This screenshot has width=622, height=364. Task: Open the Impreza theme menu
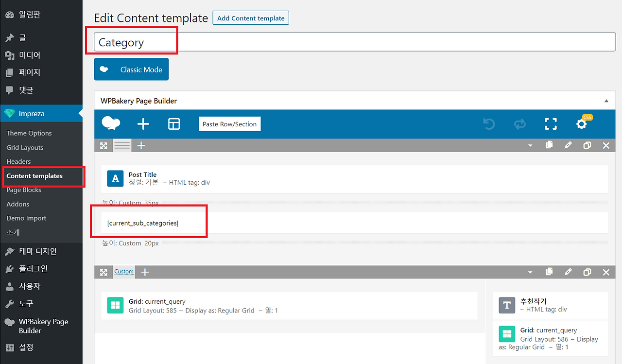(x=41, y=114)
